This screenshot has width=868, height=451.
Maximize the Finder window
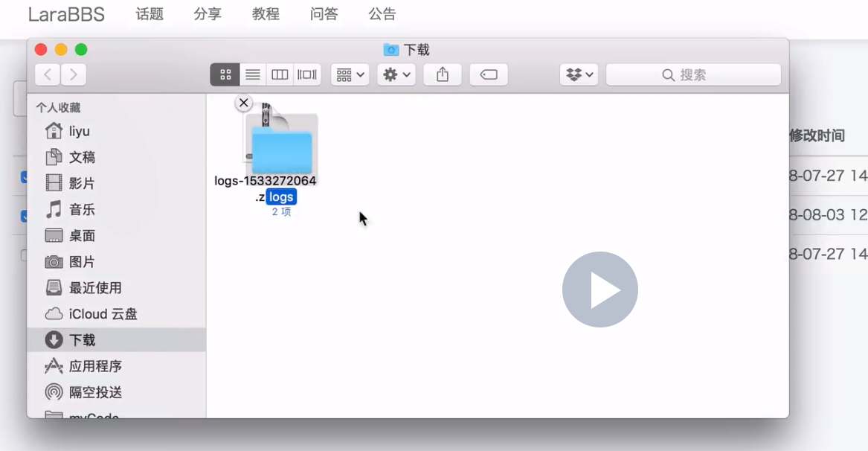point(81,50)
